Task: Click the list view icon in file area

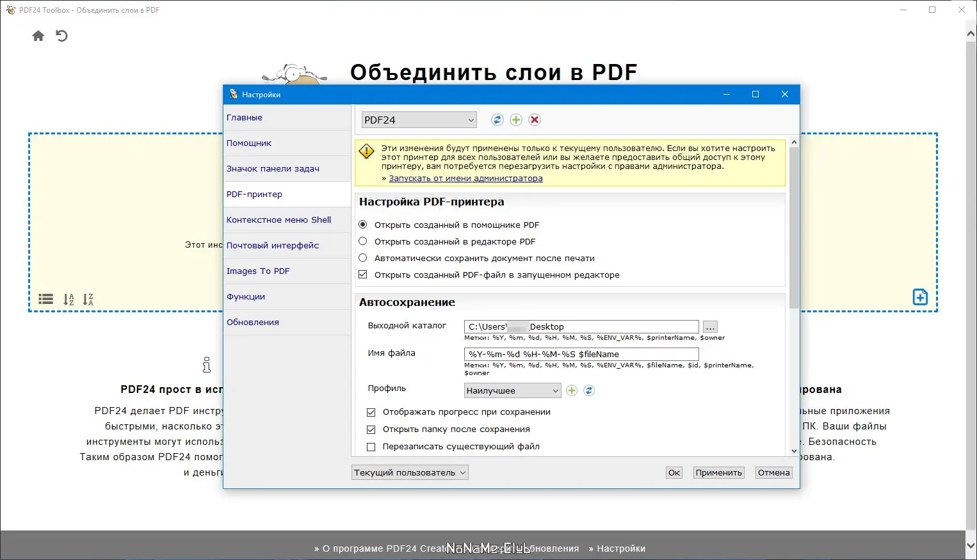Action: coord(46,299)
